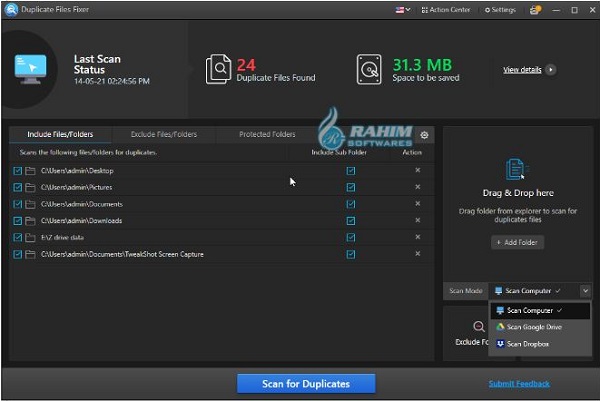Click the Duplicate Files Fixer logo
The height and width of the screenshot is (401, 600).
(x=11, y=10)
